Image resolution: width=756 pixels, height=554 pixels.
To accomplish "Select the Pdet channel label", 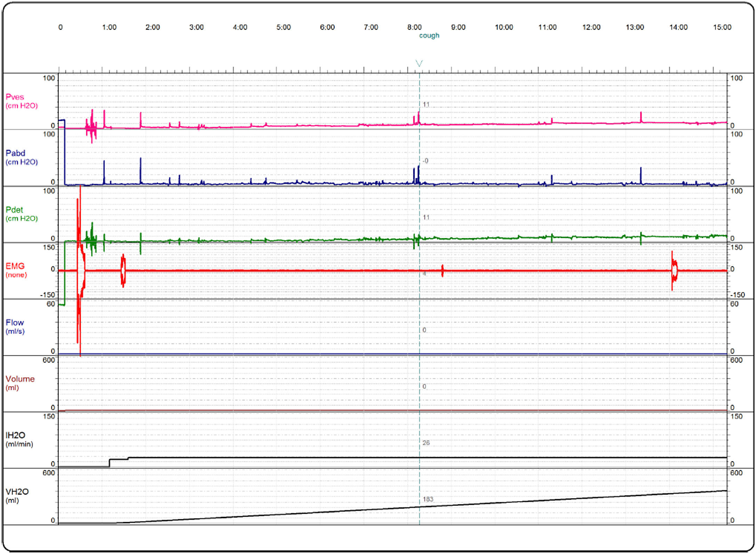I will click(14, 210).
